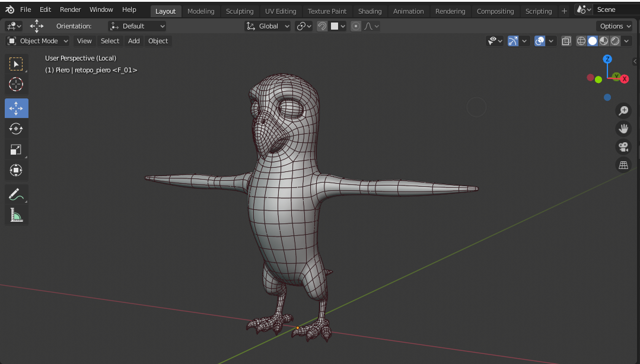Select the Cursor tool
This screenshot has width=640, height=364.
click(16, 84)
